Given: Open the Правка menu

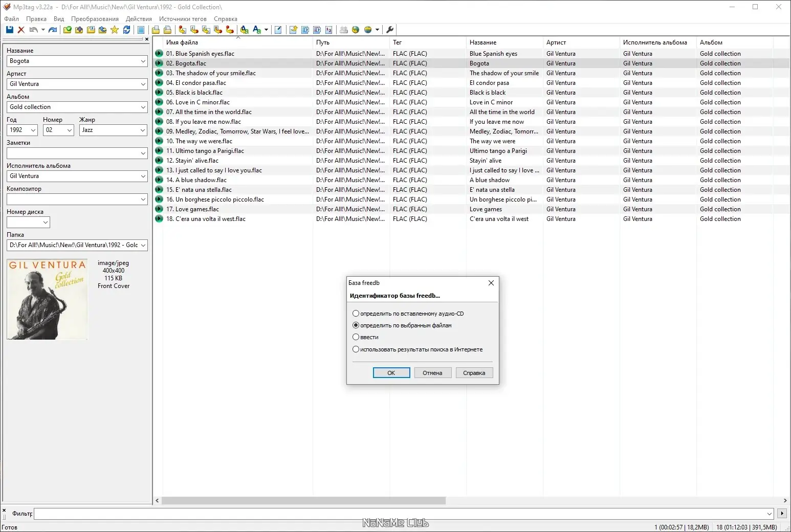Looking at the screenshot, I should click(36, 19).
